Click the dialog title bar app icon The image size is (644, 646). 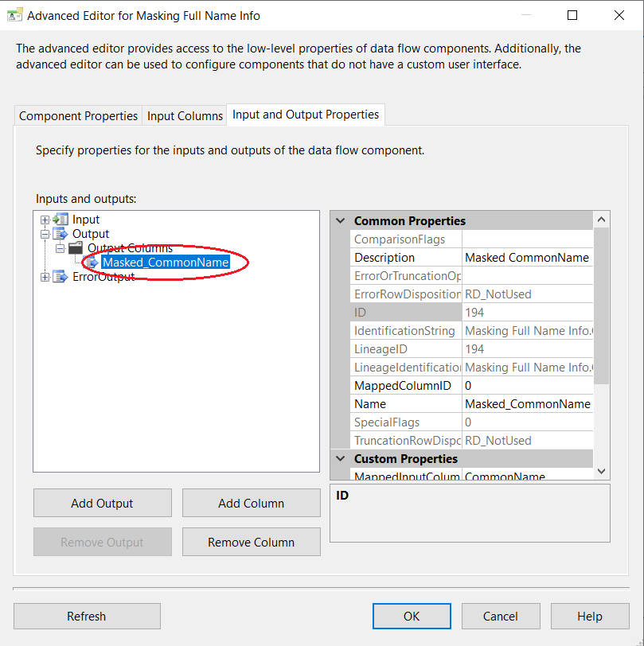click(14, 15)
